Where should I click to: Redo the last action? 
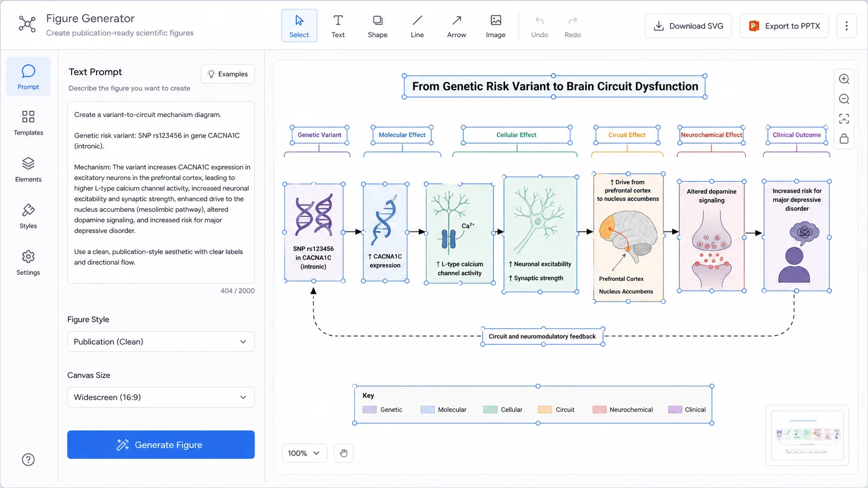click(573, 25)
